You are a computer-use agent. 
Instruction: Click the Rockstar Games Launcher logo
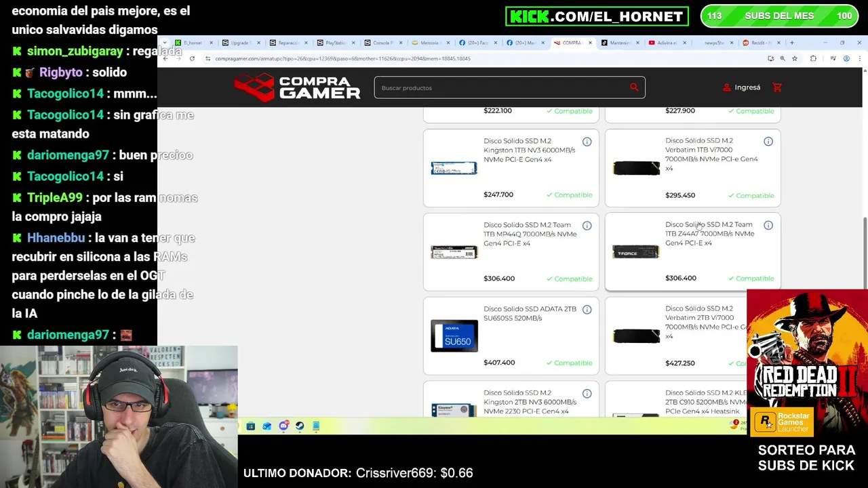click(781, 422)
